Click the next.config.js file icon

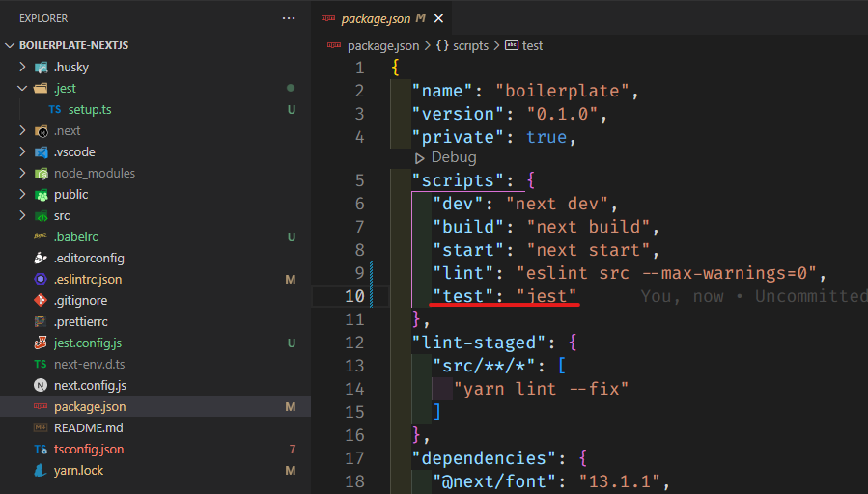[41, 386]
